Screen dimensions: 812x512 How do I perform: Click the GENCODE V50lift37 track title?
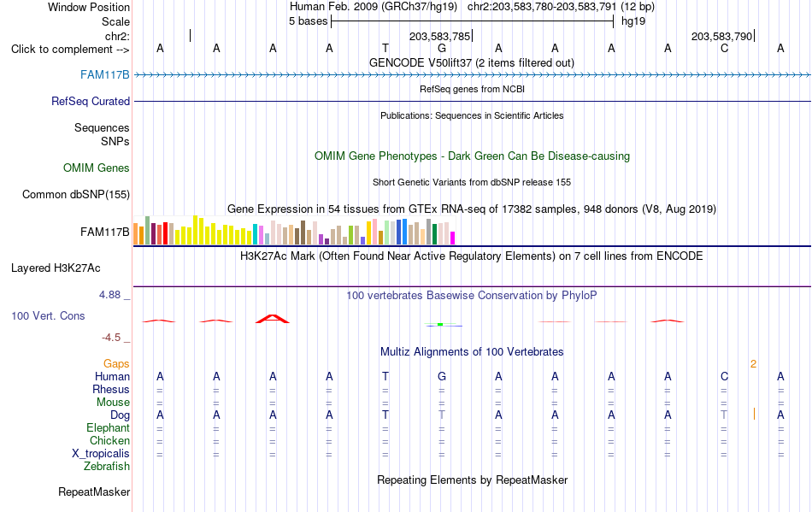tap(471, 62)
